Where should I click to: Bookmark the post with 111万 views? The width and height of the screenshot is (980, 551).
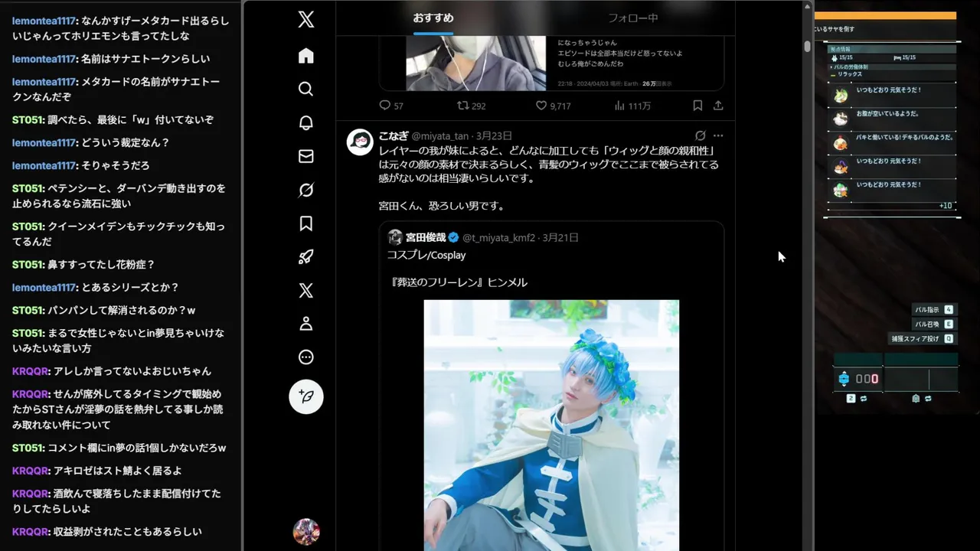(x=697, y=106)
